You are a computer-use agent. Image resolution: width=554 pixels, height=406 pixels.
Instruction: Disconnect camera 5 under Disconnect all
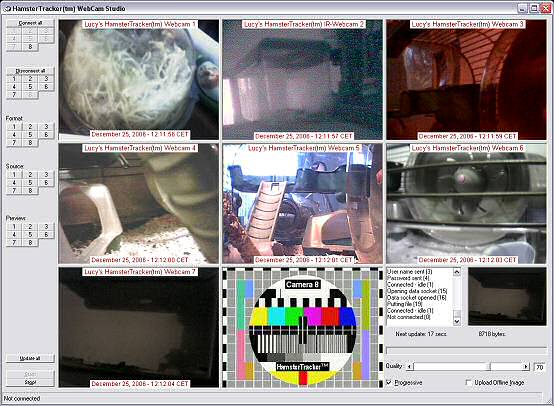30,87
